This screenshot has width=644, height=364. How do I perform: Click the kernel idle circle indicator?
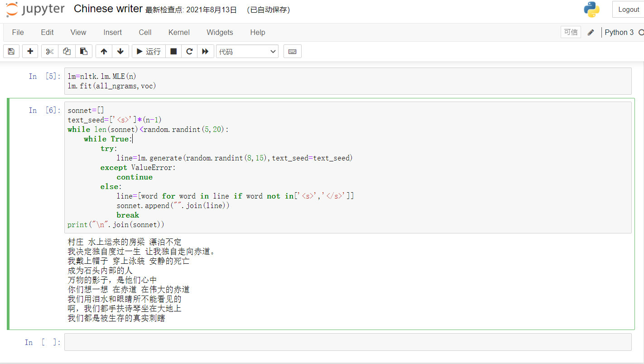(x=641, y=32)
